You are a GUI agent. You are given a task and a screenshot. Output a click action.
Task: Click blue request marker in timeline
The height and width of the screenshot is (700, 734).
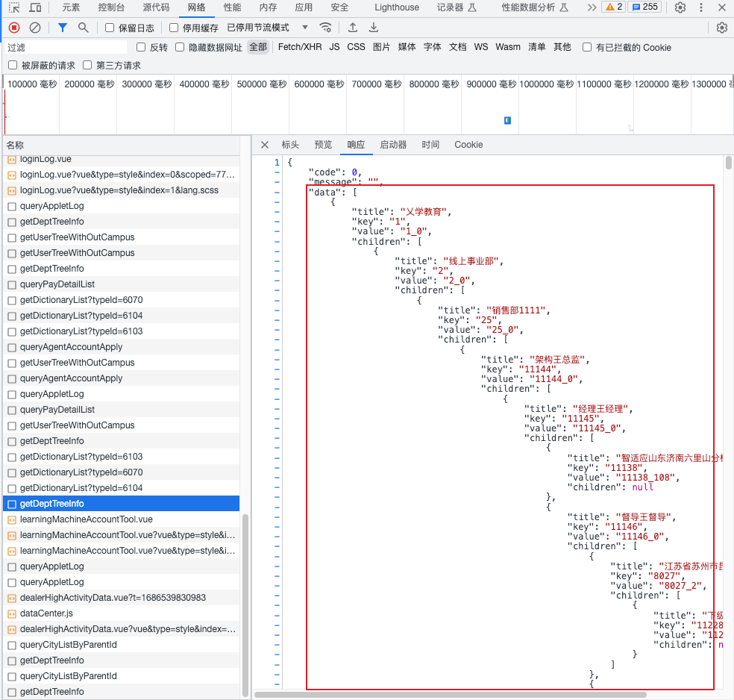pos(507,120)
